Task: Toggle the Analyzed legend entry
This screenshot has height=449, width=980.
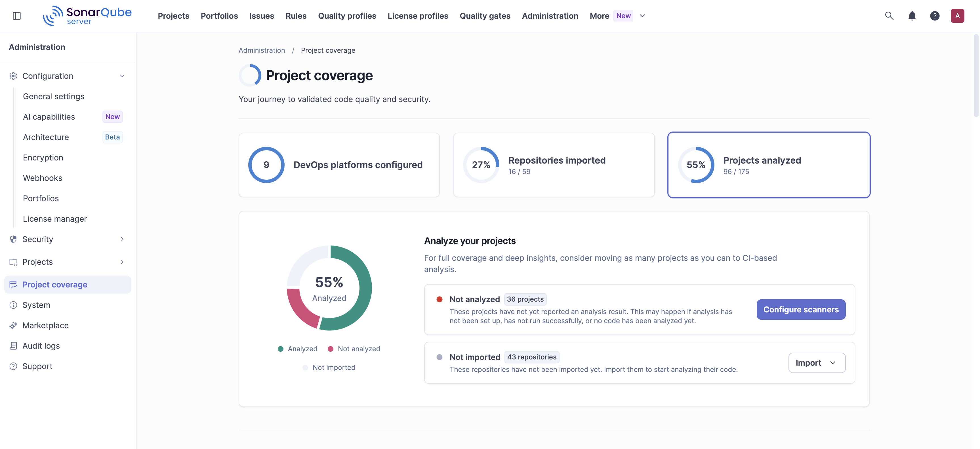Action: click(298, 349)
